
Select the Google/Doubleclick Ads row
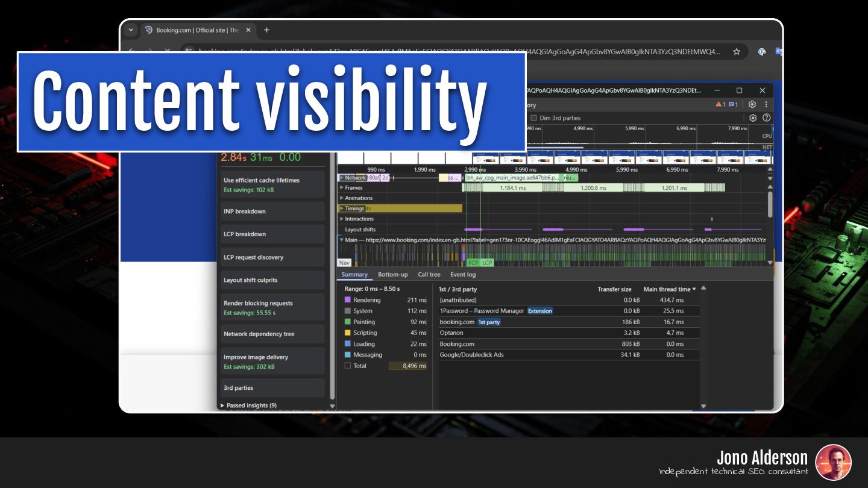pos(569,355)
